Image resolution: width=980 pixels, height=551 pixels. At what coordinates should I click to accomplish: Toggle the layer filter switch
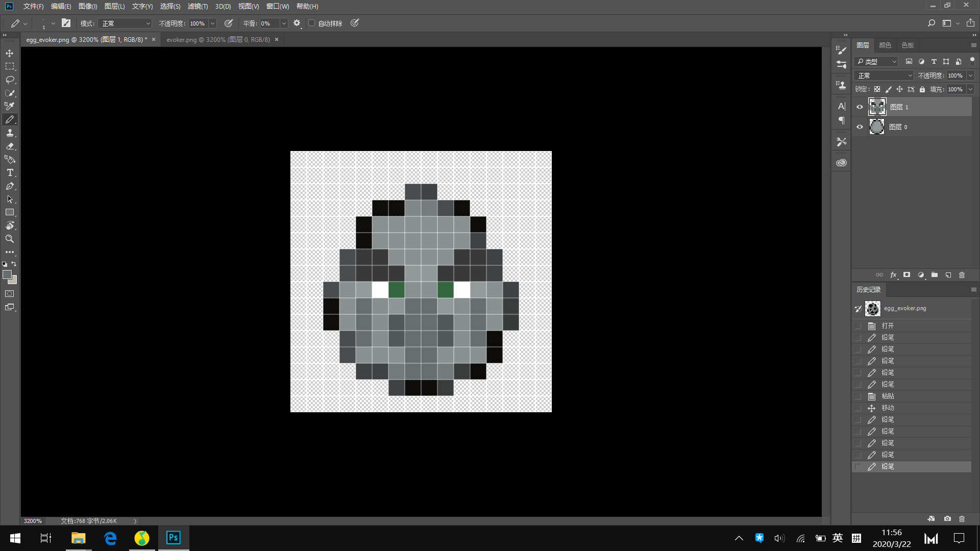coord(972,60)
